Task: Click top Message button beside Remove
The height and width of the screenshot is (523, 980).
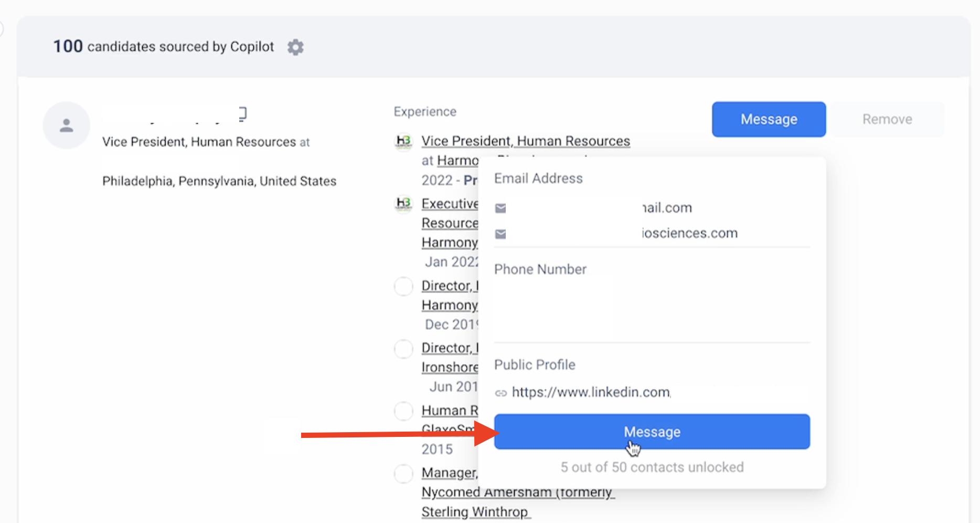Action: (x=769, y=119)
